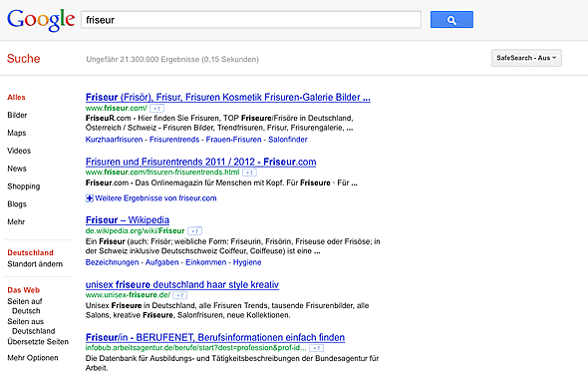Click +1 button next to www.friseur.com/
The height and width of the screenshot is (376, 588).
tap(156, 109)
